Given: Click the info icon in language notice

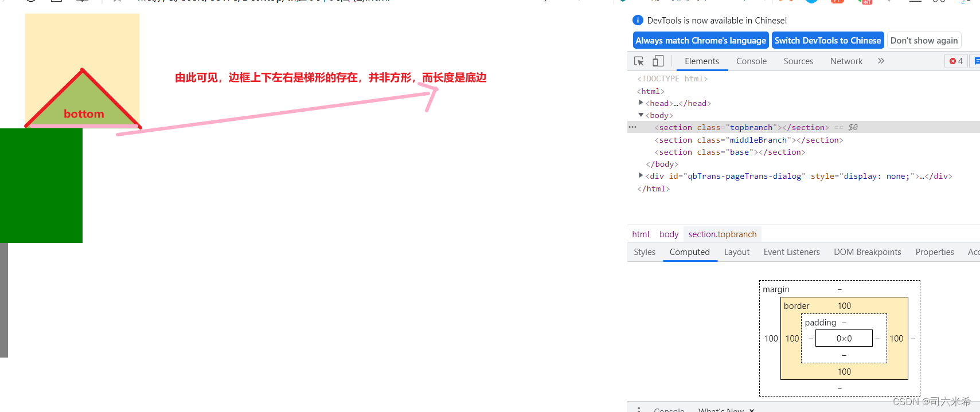Looking at the screenshot, I should tap(638, 20).
